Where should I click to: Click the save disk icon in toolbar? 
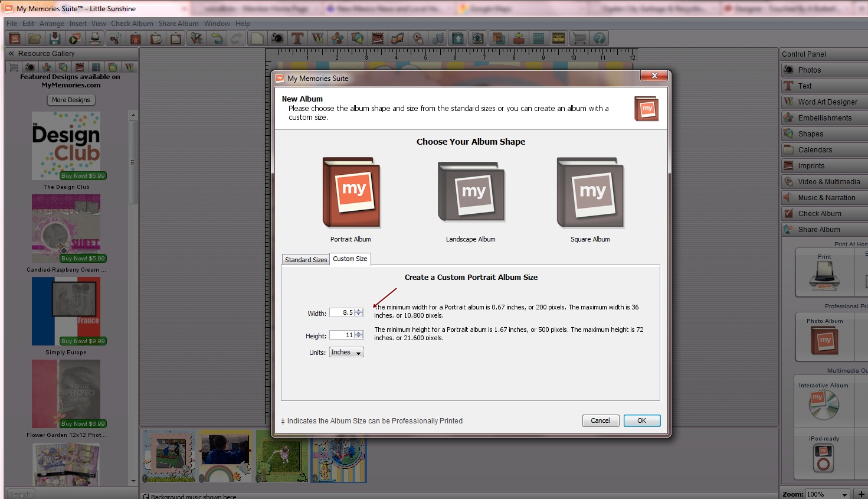tap(55, 38)
